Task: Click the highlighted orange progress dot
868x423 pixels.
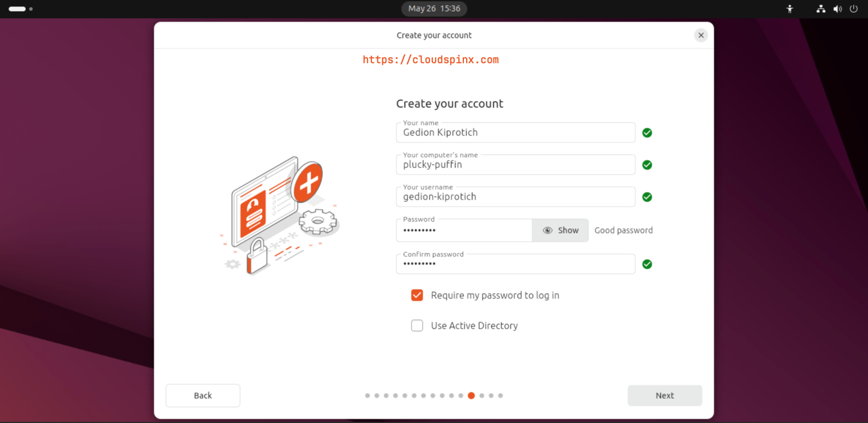Action: [471, 395]
